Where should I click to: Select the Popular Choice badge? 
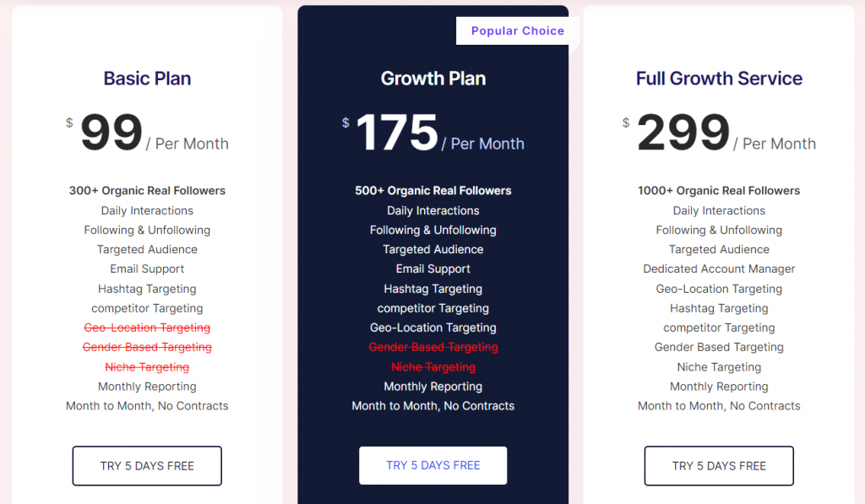click(518, 31)
